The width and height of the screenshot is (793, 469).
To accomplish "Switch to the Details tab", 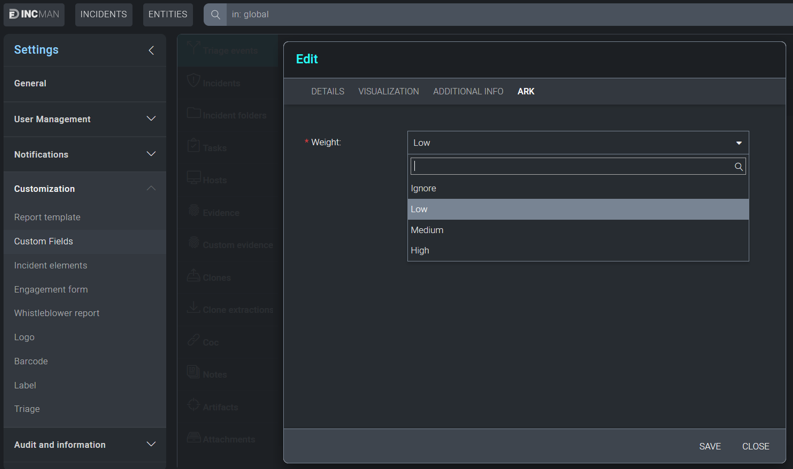I will point(327,92).
